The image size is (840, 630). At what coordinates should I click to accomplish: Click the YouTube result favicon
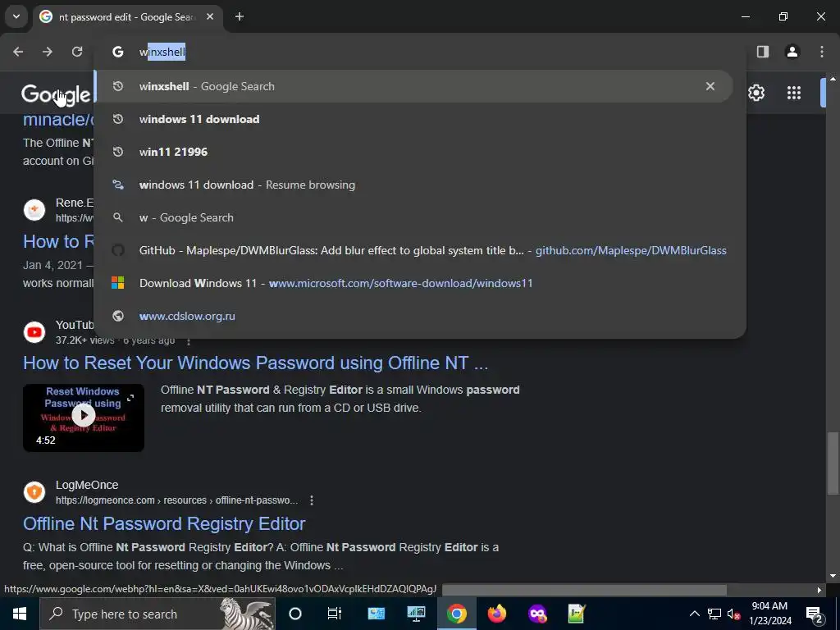point(34,332)
